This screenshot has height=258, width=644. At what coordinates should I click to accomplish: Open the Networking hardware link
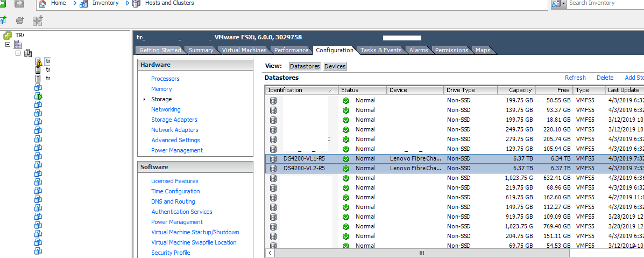click(166, 109)
